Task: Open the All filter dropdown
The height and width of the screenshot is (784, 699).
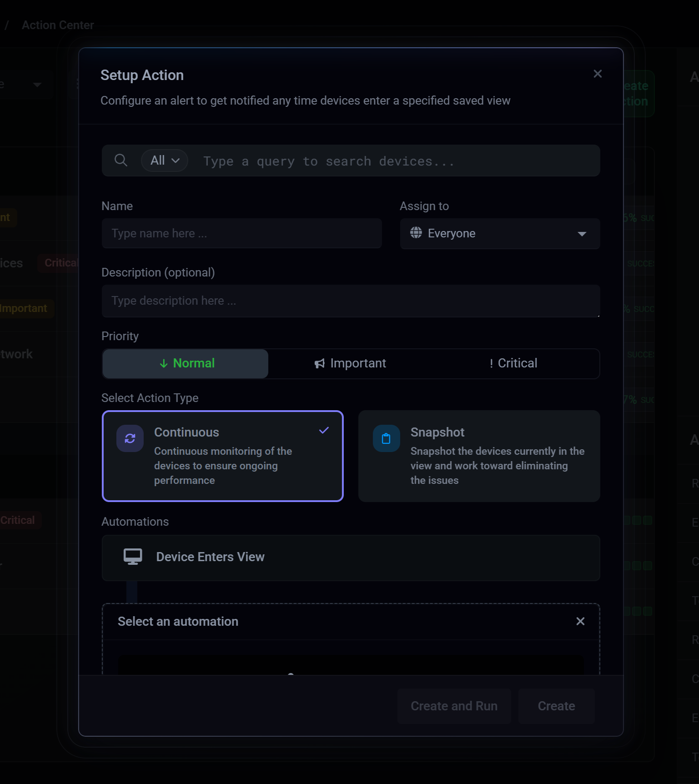Action: (165, 161)
